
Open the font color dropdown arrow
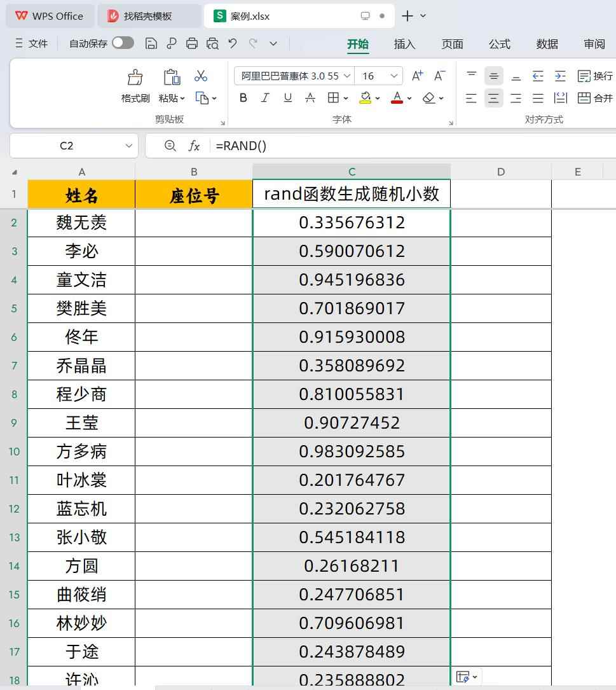(409, 99)
